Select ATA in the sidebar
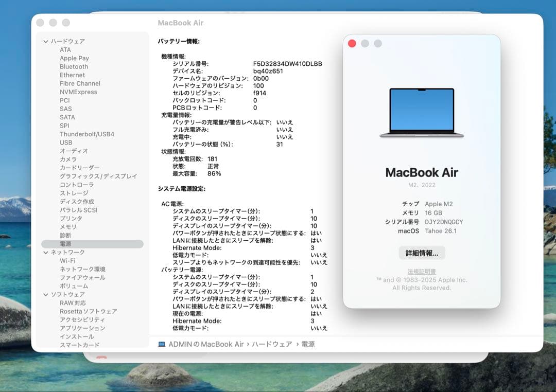The width and height of the screenshot is (556, 392). [x=65, y=50]
